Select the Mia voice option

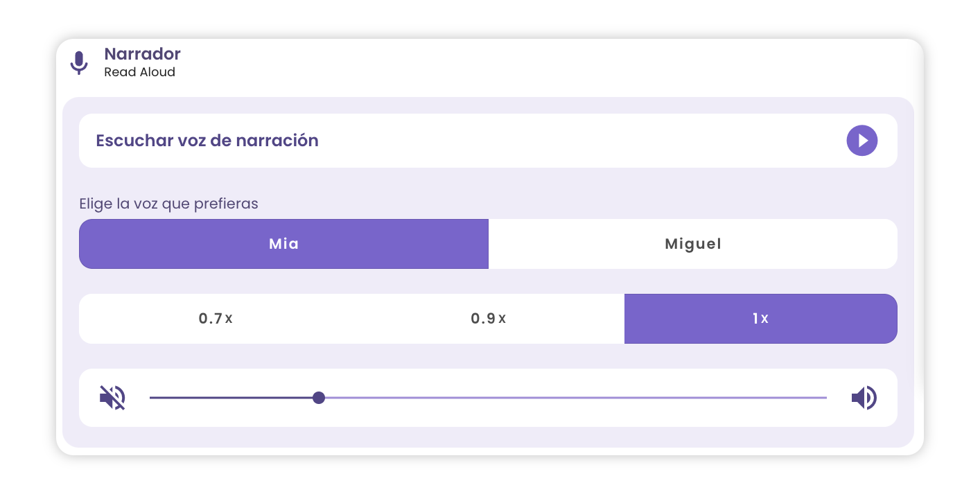pyautogui.click(x=283, y=244)
